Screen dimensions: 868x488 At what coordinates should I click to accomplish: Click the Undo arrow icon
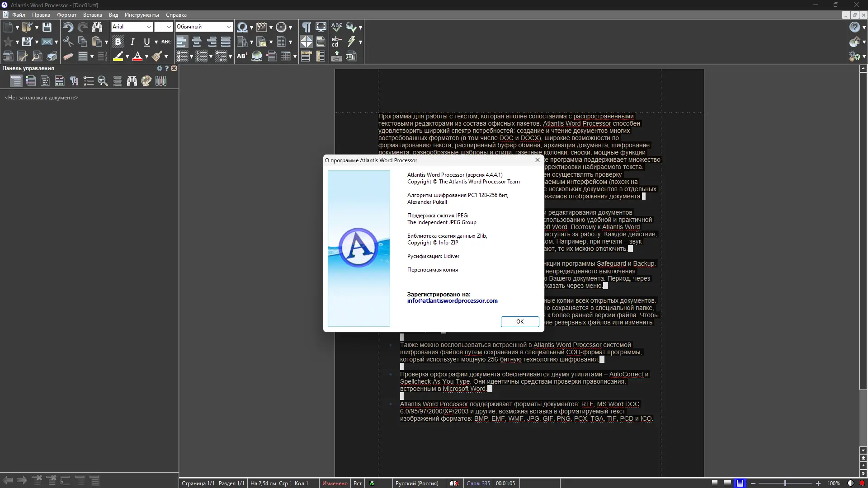(x=68, y=27)
